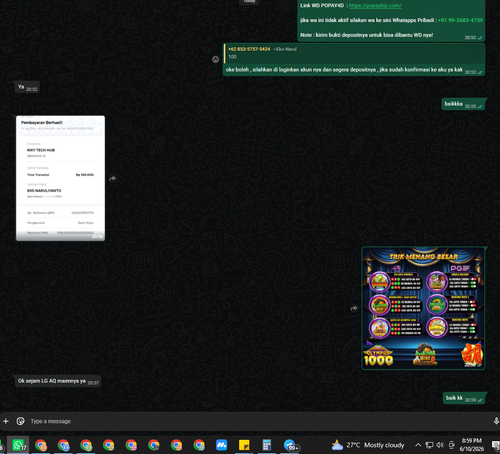Open the popaybiji.com link

tap(375, 6)
